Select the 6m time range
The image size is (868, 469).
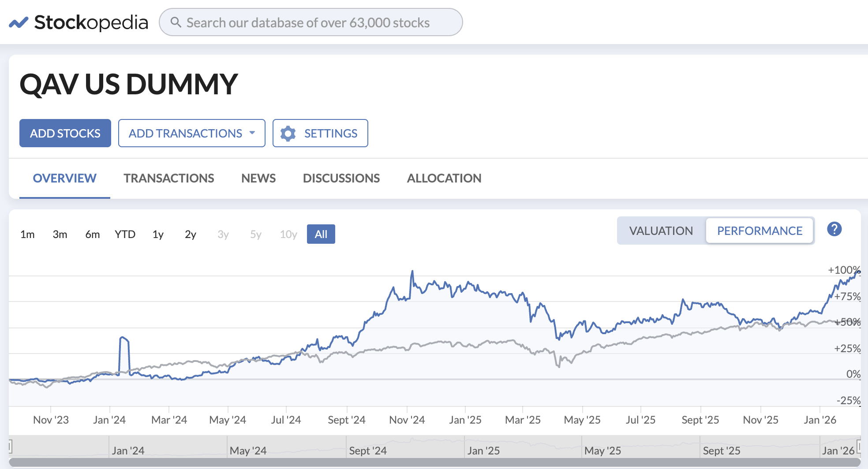pos(92,234)
